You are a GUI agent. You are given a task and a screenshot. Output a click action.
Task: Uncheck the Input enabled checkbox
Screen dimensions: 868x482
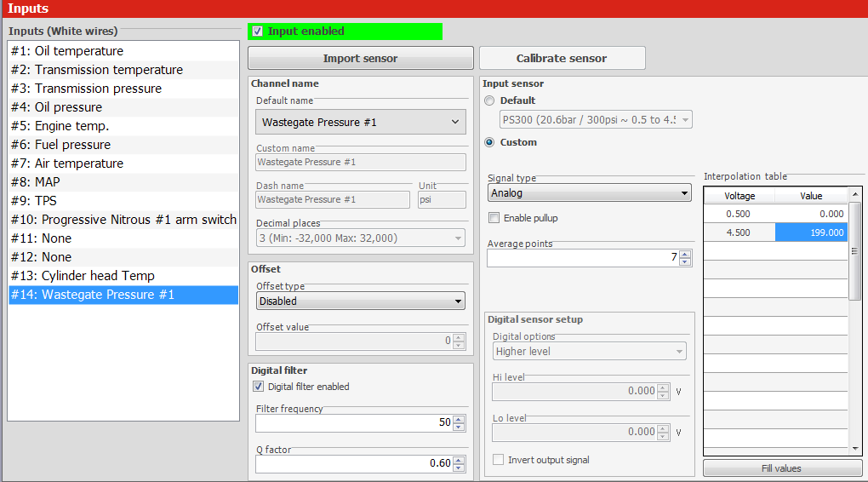(x=258, y=32)
